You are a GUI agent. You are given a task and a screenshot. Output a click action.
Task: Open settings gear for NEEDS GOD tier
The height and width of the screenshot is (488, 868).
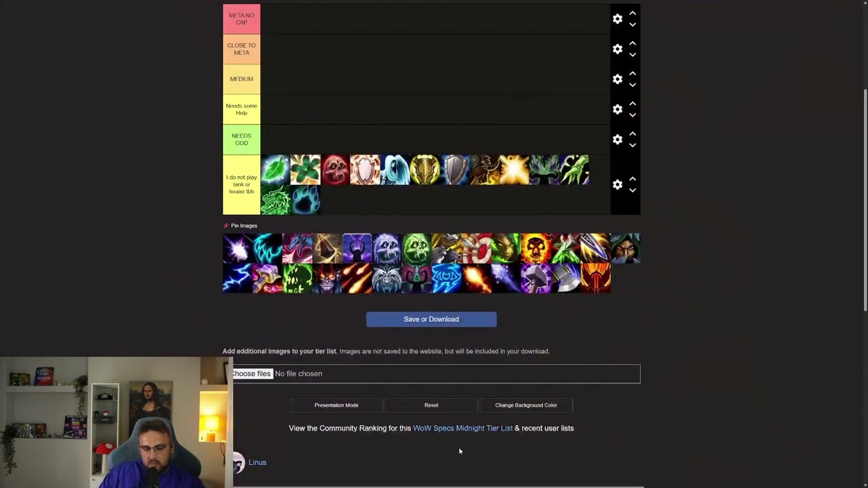pos(617,139)
